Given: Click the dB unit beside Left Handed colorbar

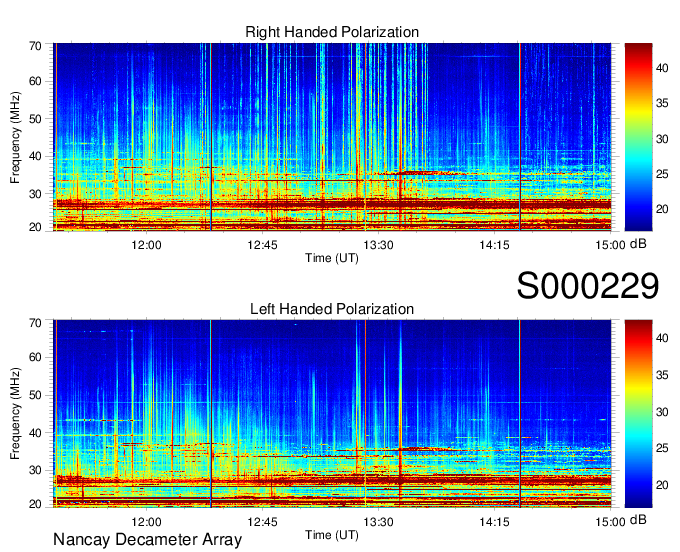Looking at the screenshot, I should (638, 519).
